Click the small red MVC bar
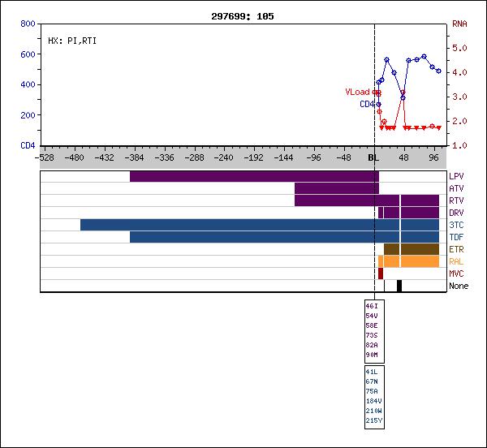The width and height of the screenshot is (487, 448). 380,274
